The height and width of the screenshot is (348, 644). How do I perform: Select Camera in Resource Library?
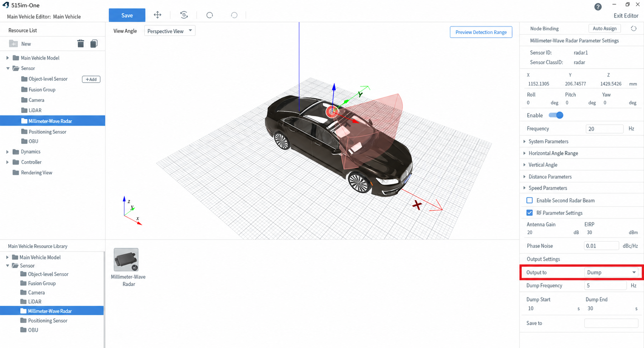click(32, 293)
